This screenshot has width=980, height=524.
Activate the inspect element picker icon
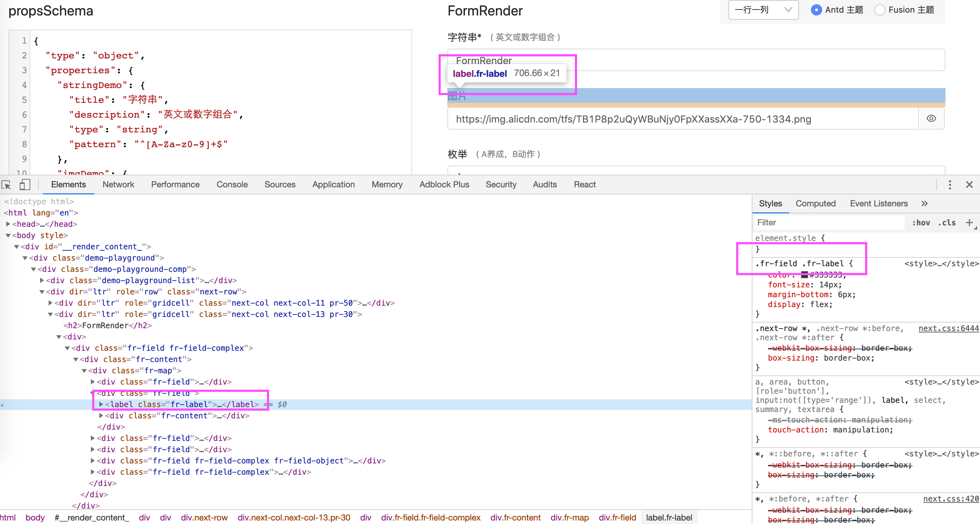pos(6,185)
